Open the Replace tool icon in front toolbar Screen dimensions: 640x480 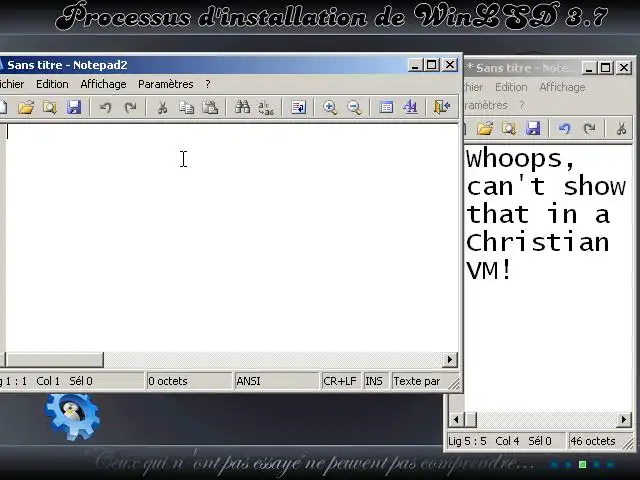266,107
